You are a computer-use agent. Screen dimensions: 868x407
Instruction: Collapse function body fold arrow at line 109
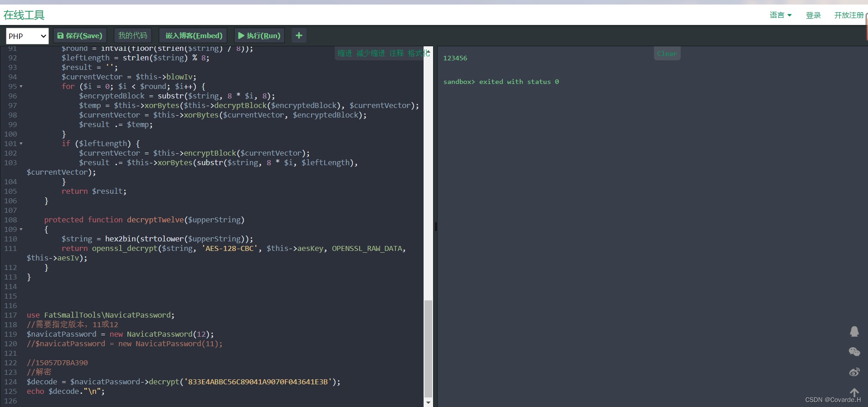pyautogui.click(x=21, y=230)
